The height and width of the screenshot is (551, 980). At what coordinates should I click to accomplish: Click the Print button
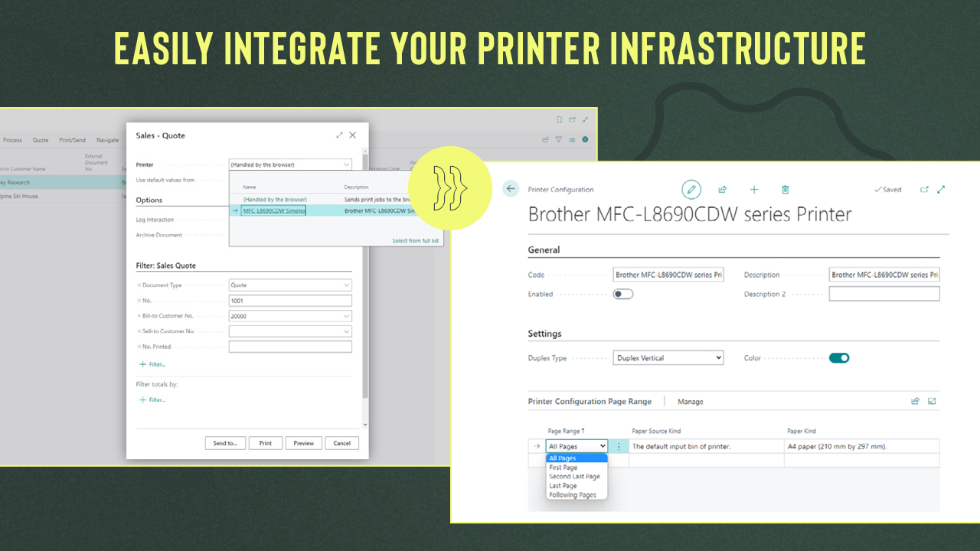(x=265, y=443)
